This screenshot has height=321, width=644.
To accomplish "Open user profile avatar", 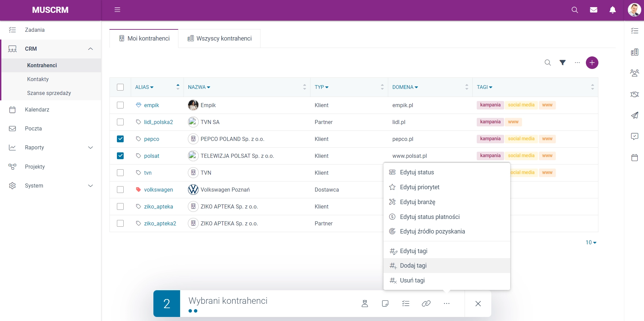I will click(634, 10).
